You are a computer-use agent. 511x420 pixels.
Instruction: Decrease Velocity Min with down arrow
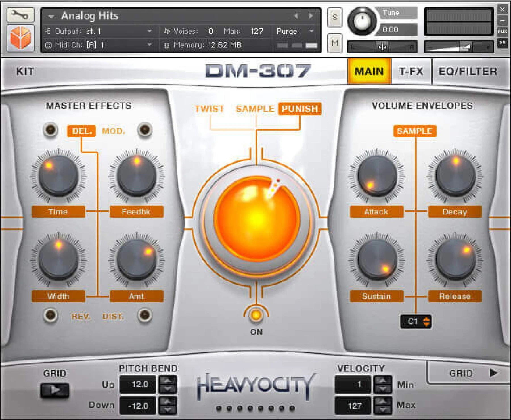click(383, 389)
